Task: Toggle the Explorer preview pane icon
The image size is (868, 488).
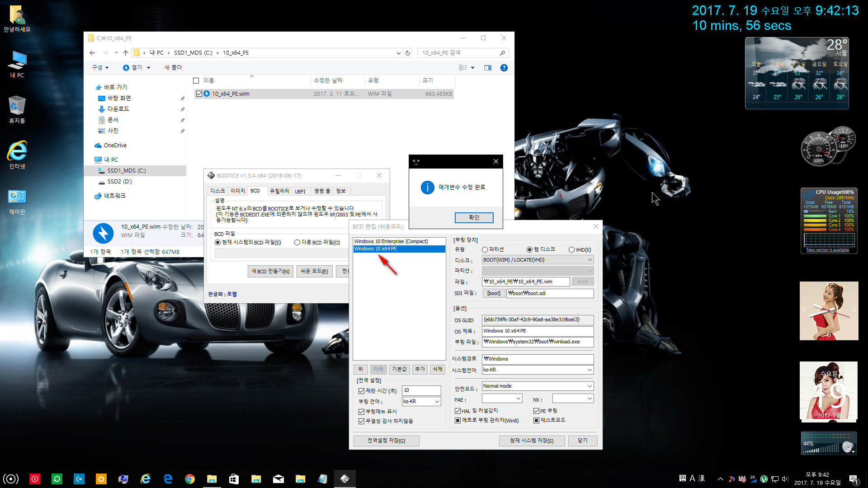Action: coord(488,68)
